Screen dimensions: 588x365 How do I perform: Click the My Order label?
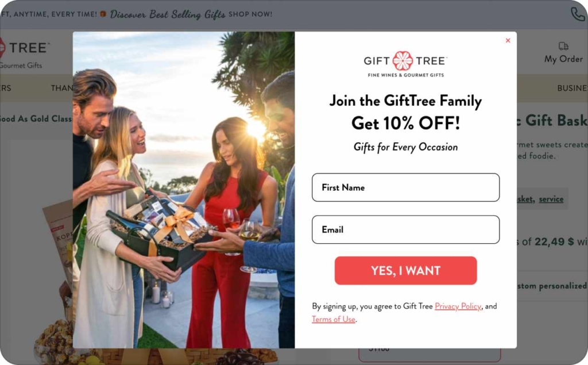click(x=563, y=59)
